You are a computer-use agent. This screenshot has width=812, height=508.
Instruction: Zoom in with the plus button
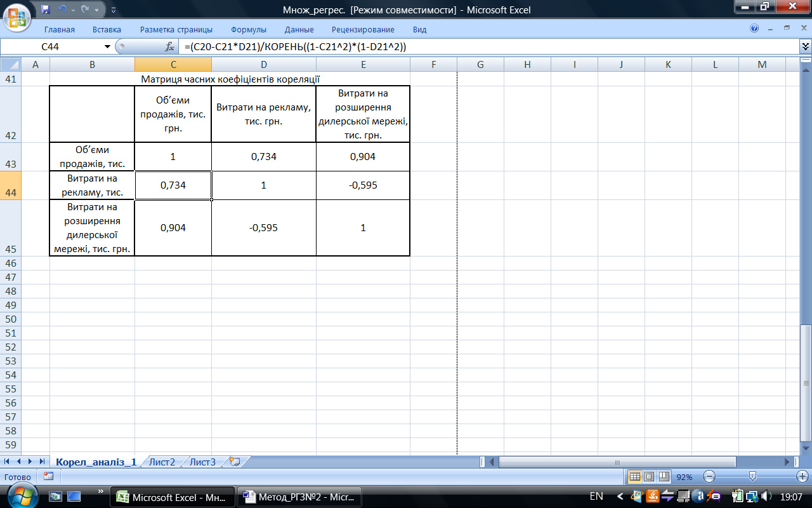(802, 476)
